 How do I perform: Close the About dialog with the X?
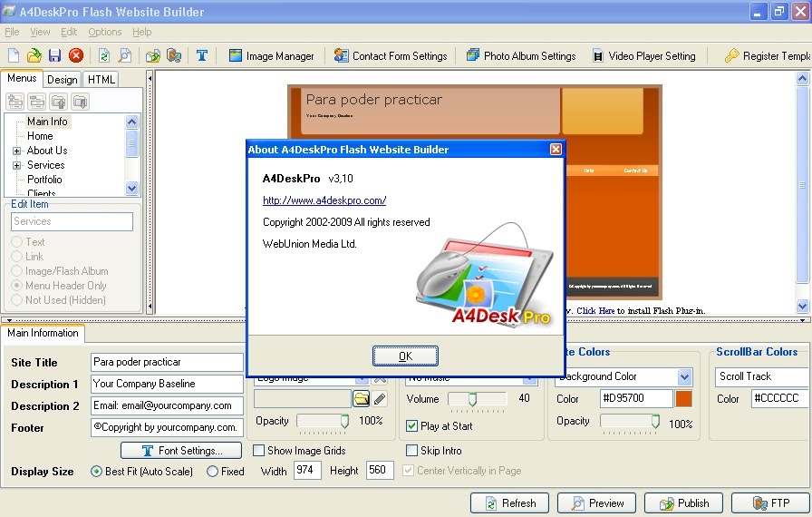point(556,149)
